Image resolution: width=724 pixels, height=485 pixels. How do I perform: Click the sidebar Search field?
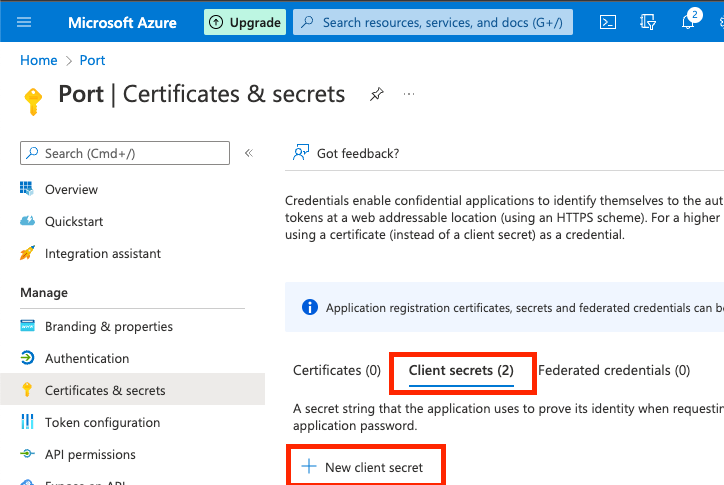[125, 153]
